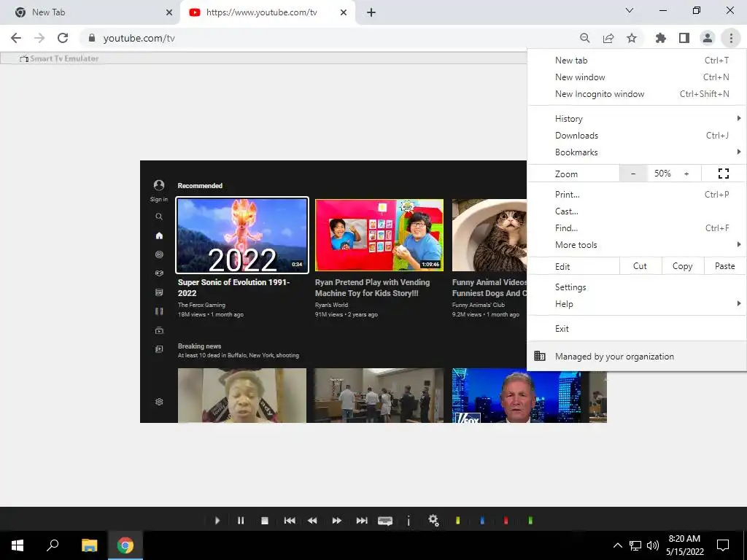Expand the Help submenu
This screenshot has height=560, width=747.
click(x=636, y=304)
